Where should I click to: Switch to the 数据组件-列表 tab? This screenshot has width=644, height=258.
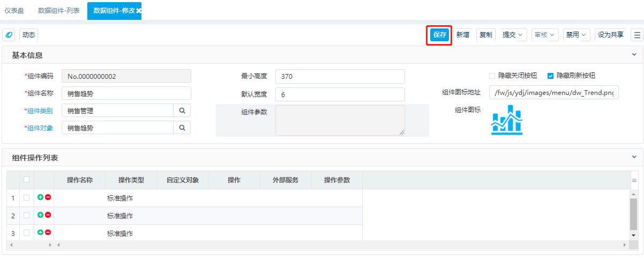(59, 11)
